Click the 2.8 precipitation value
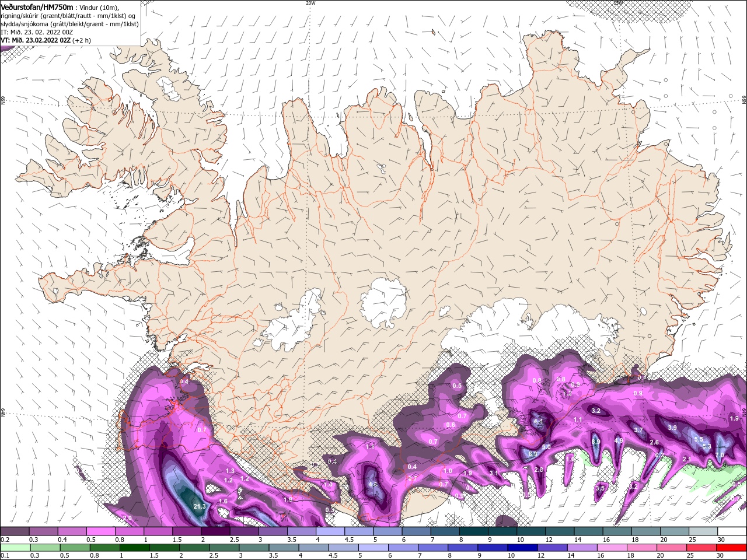 tap(539, 470)
